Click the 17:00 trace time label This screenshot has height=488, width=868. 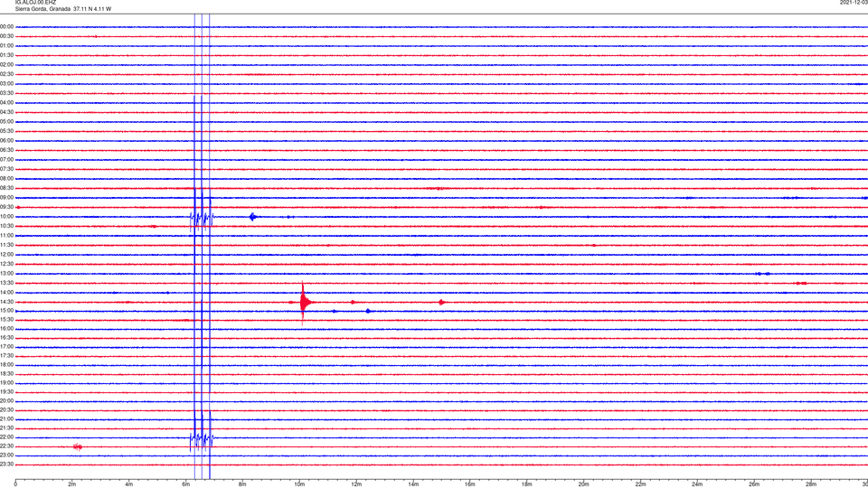6,347
